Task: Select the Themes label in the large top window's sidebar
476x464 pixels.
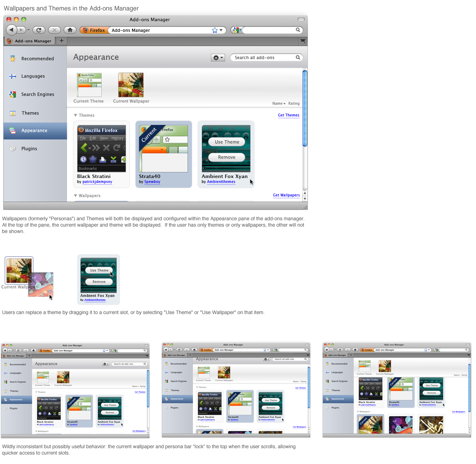Action: (x=30, y=113)
